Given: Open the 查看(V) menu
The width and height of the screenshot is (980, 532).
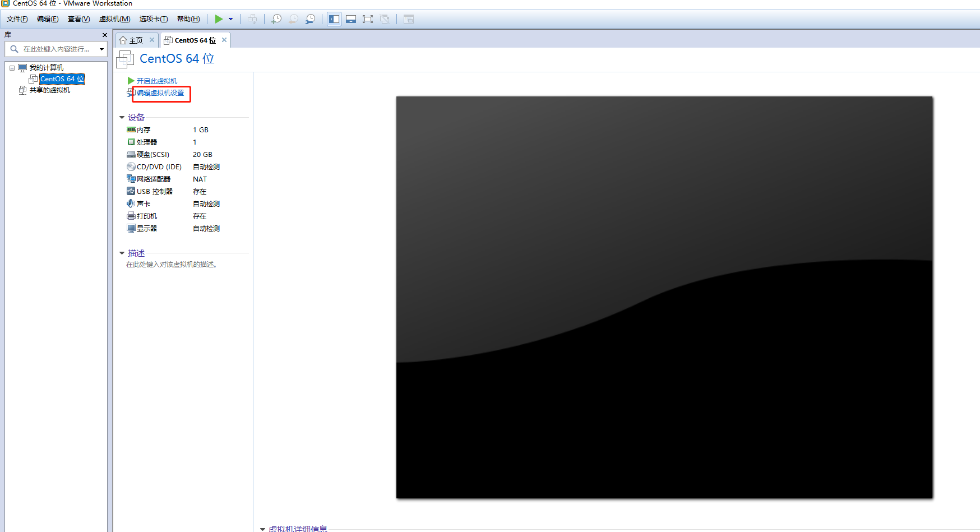Looking at the screenshot, I should (78, 19).
